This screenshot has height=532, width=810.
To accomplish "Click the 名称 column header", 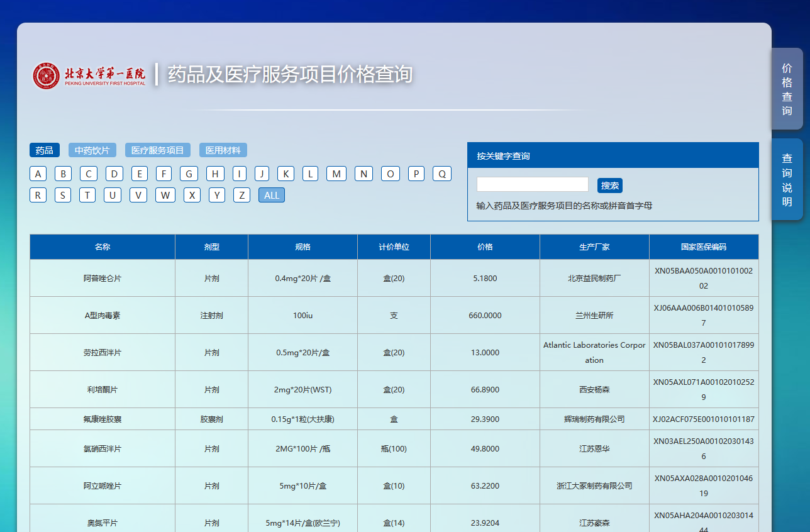I will coord(103,247).
